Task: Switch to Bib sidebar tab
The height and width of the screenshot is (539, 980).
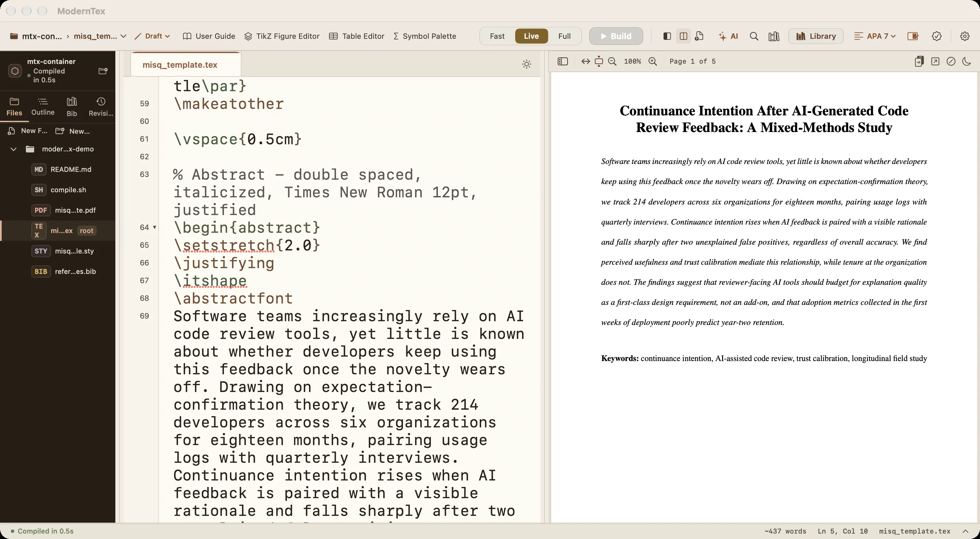Action: pyautogui.click(x=72, y=107)
